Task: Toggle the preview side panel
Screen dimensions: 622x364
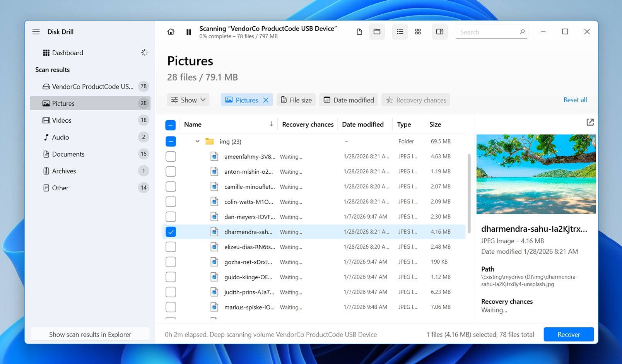Action: 439,32
